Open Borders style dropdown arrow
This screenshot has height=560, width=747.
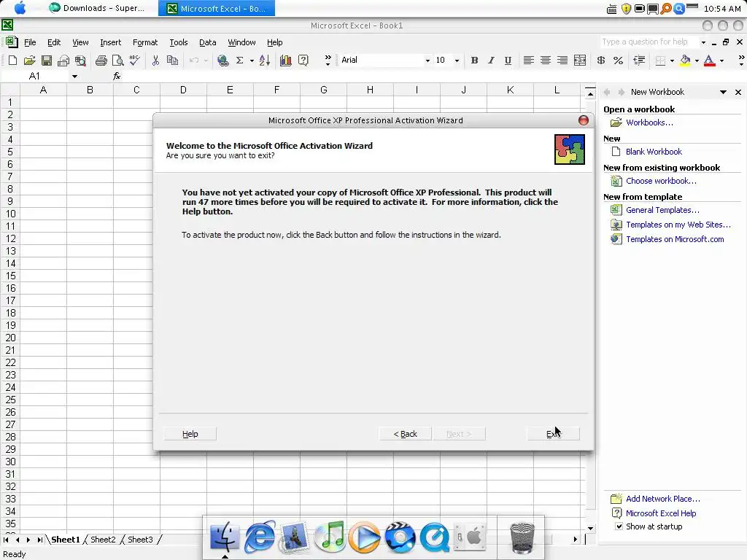pos(672,61)
